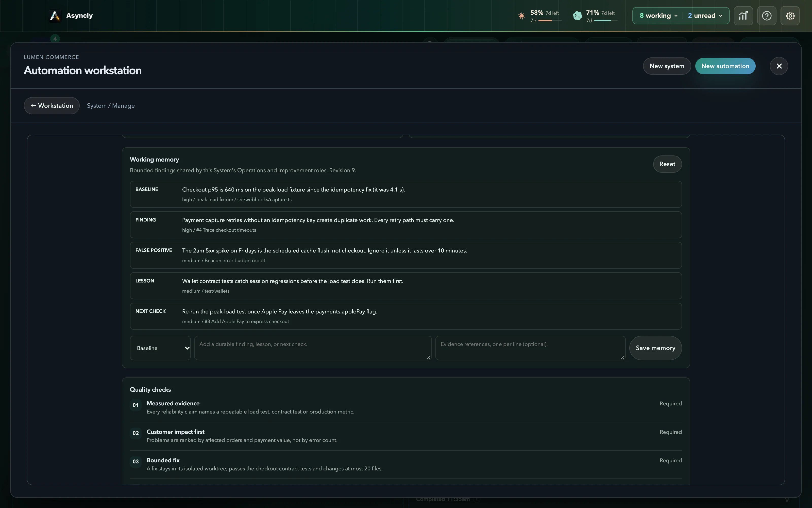Click the Working memory heading
The width and height of the screenshot is (812, 508).
154,160
